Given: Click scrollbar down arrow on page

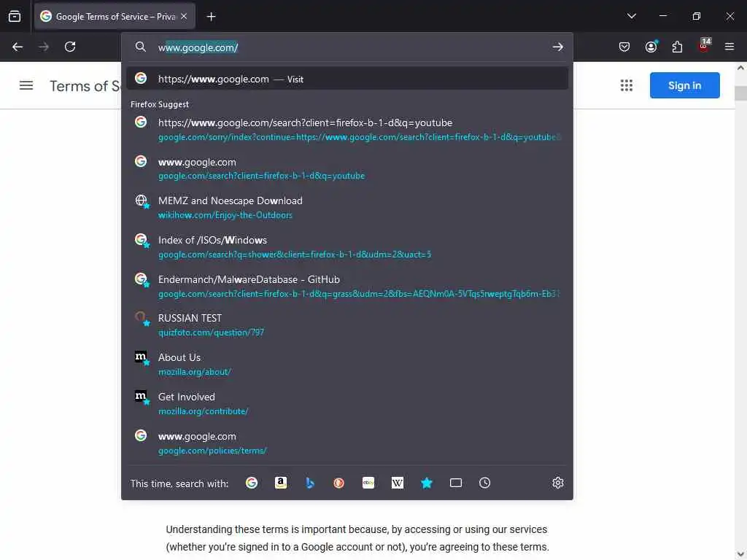Looking at the screenshot, I should pos(741,554).
